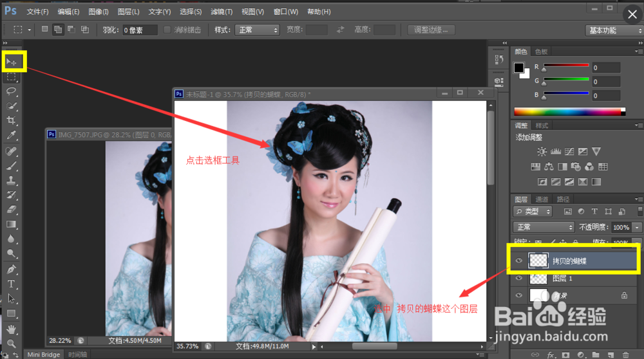Viewport: 644px width, 359px height.
Task: Select the History Brush tool
Action: click(12, 195)
